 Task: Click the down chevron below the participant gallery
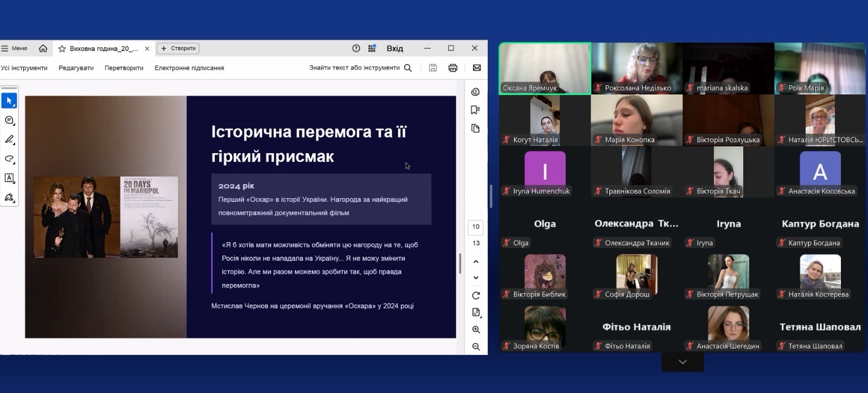pos(682,362)
